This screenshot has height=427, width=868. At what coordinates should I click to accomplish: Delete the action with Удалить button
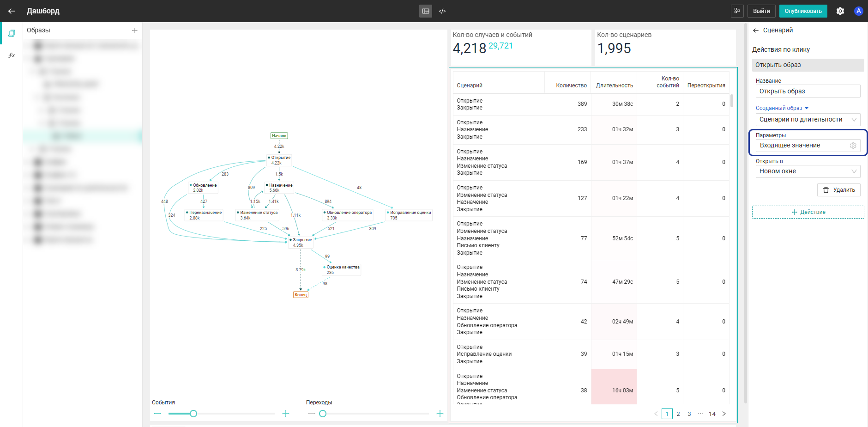pyautogui.click(x=839, y=190)
